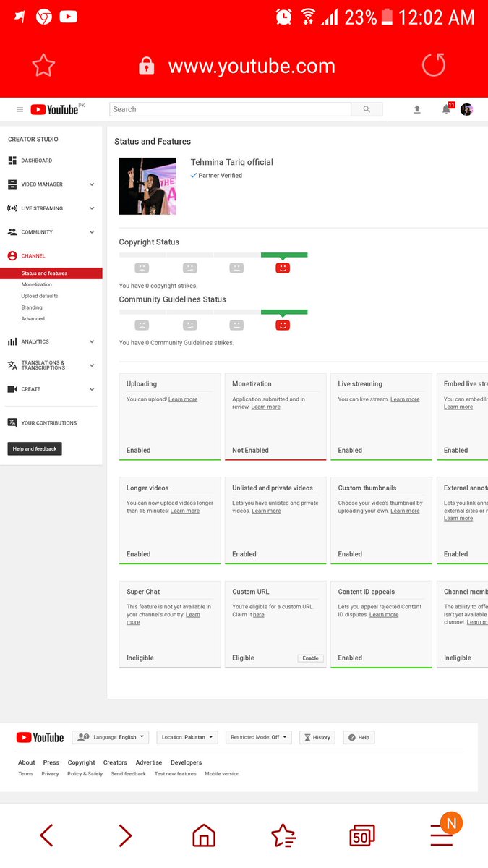Open the footer Creators link
The width and height of the screenshot is (488, 868).
[115, 762]
